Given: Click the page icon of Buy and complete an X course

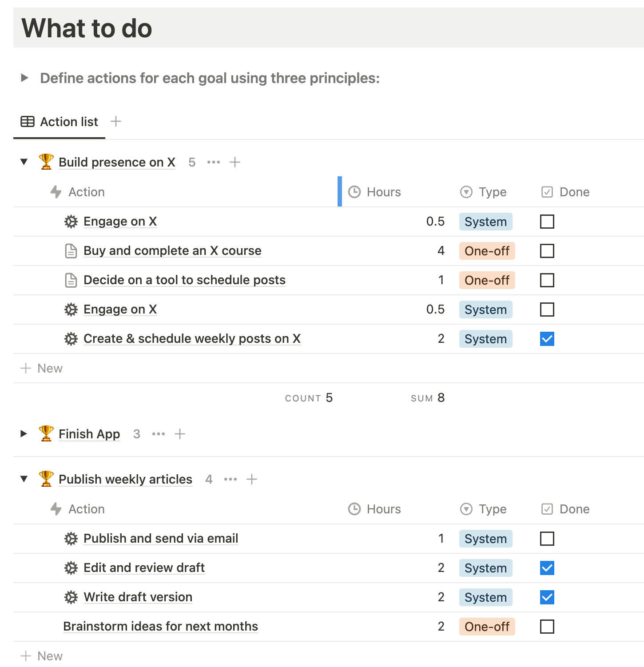Looking at the screenshot, I should [71, 251].
